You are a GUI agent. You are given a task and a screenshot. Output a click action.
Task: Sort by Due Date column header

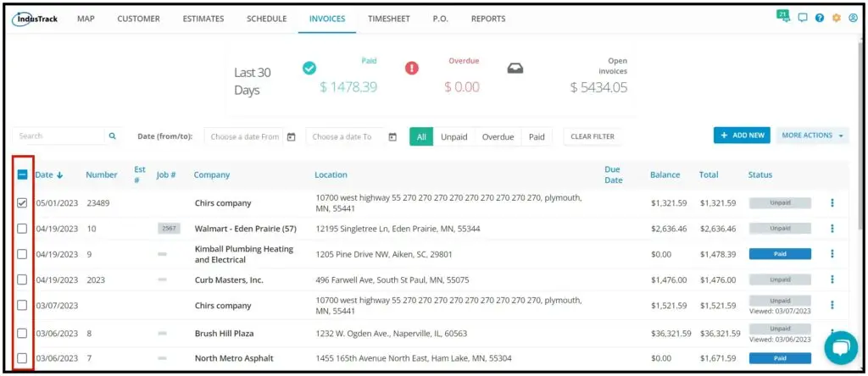(x=614, y=174)
